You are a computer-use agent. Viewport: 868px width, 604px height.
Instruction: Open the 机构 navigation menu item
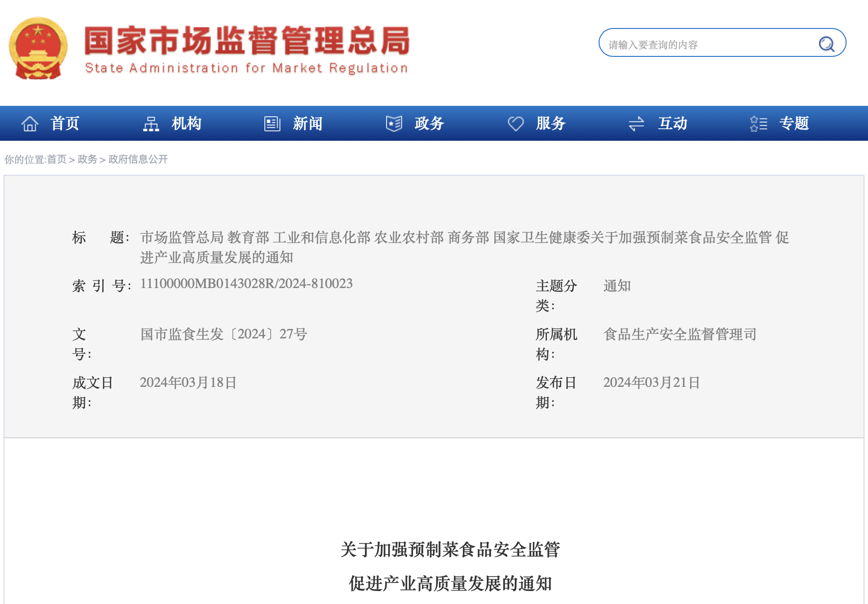pyautogui.click(x=187, y=123)
